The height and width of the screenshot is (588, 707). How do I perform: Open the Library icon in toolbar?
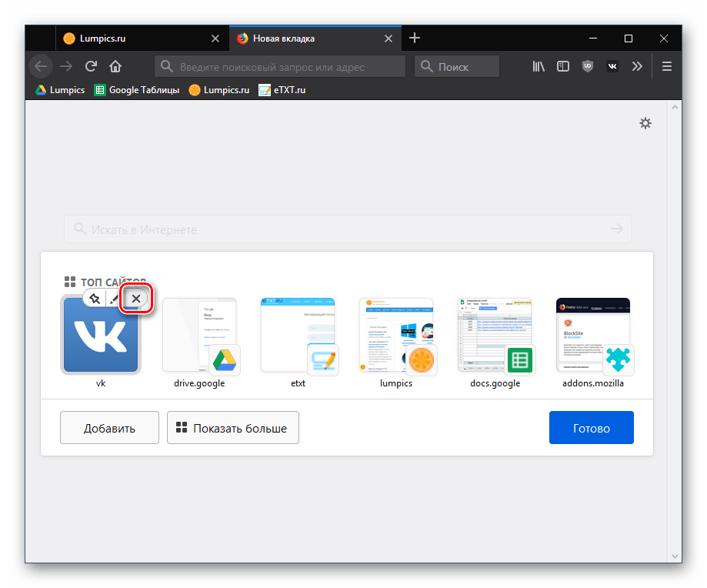click(x=538, y=66)
